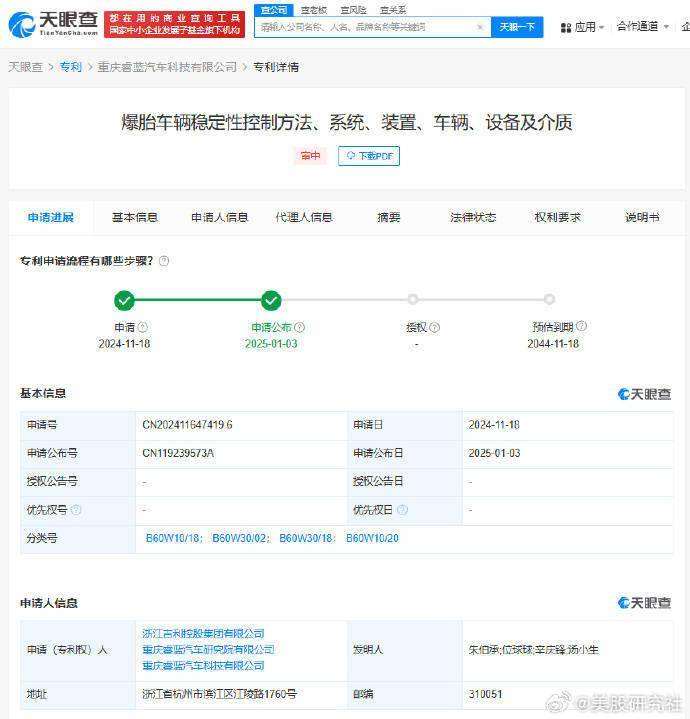Select the 申请日 value 2024-11-18 in table
This screenshot has height=719, width=690.
tap(494, 425)
